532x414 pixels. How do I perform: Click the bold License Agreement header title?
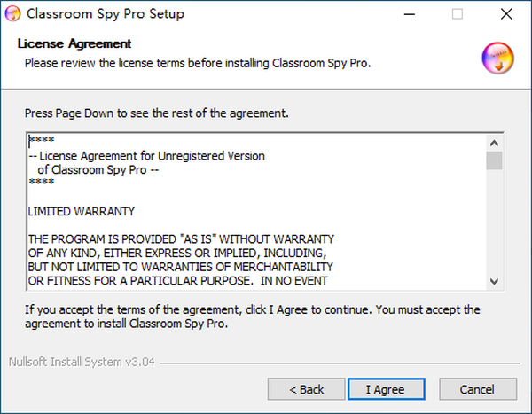point(74,43)
